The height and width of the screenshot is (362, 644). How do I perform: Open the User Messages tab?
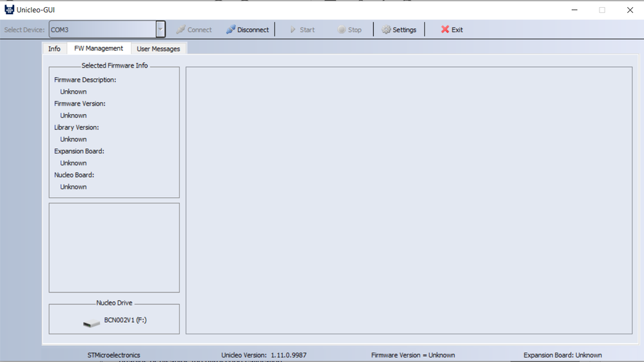tap(158, 49)
